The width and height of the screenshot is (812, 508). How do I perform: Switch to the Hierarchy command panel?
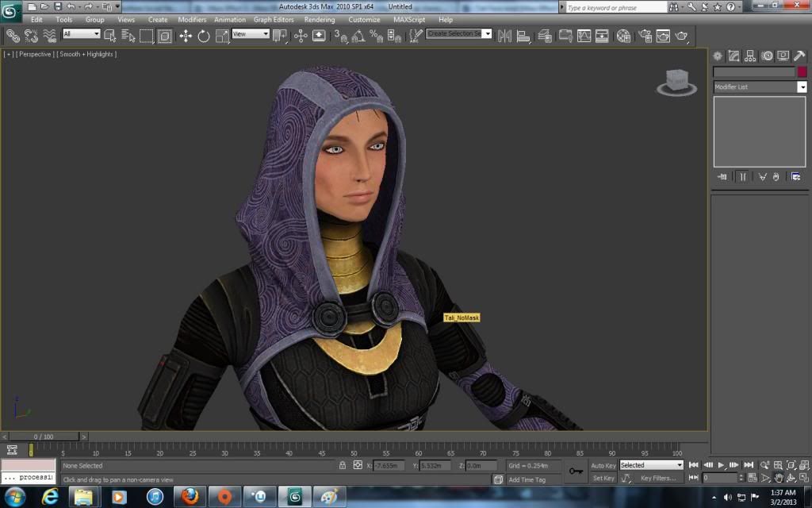750,56
